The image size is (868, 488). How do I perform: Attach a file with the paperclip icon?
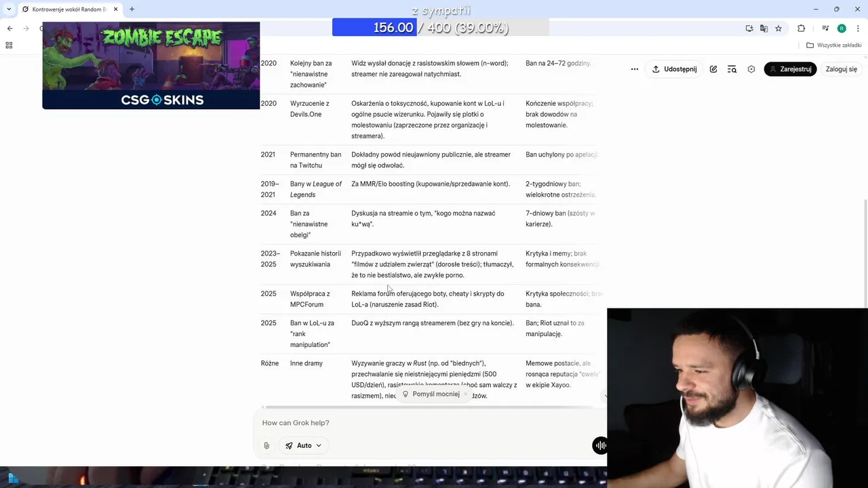tap(267, 445)
